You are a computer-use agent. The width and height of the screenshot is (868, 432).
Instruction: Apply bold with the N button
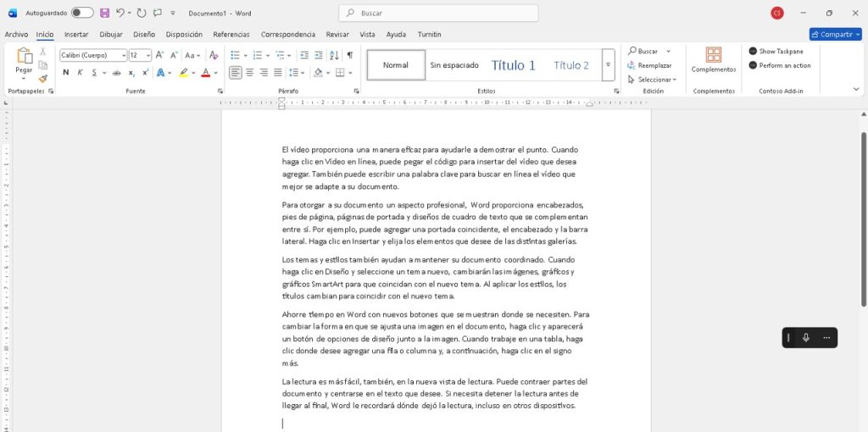pyautogui.click(x=65, y=73)
